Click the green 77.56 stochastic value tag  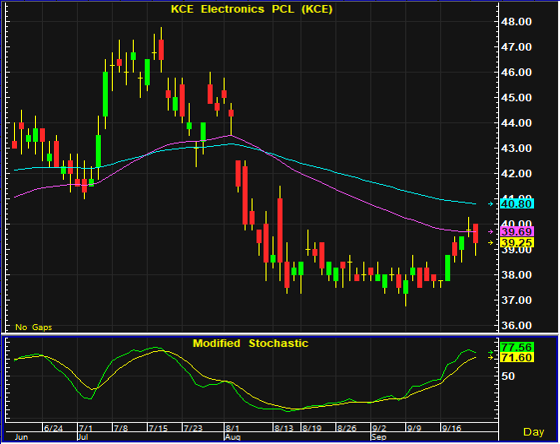tap(517, 347)
